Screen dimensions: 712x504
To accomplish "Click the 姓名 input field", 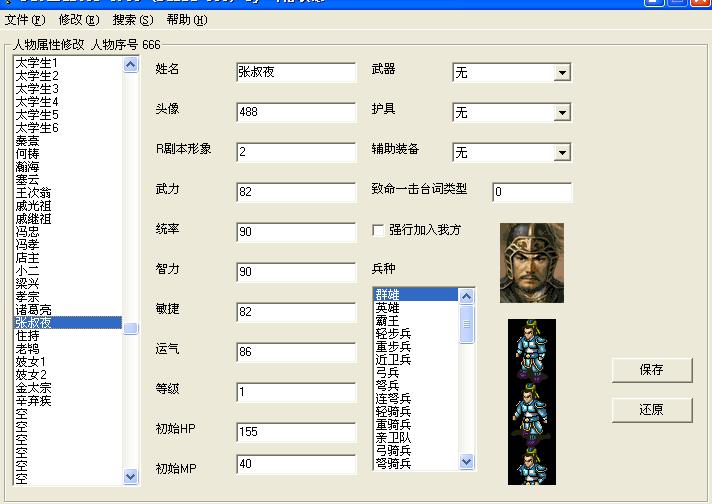I will click(296, 72).
